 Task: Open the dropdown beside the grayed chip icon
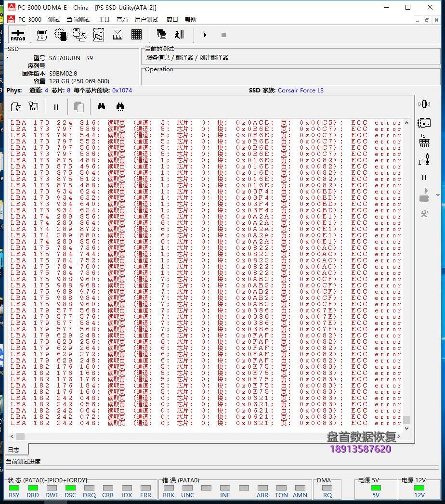pos(437,195)
